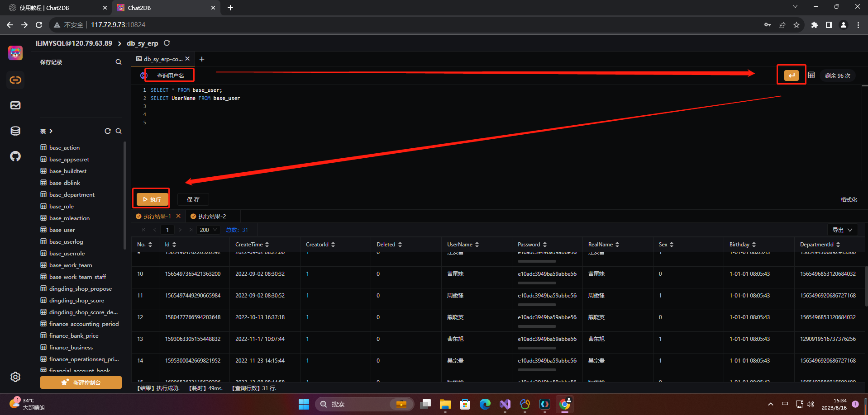
Task: Create a new console with 新建控制台
Action: click(81, 382)
